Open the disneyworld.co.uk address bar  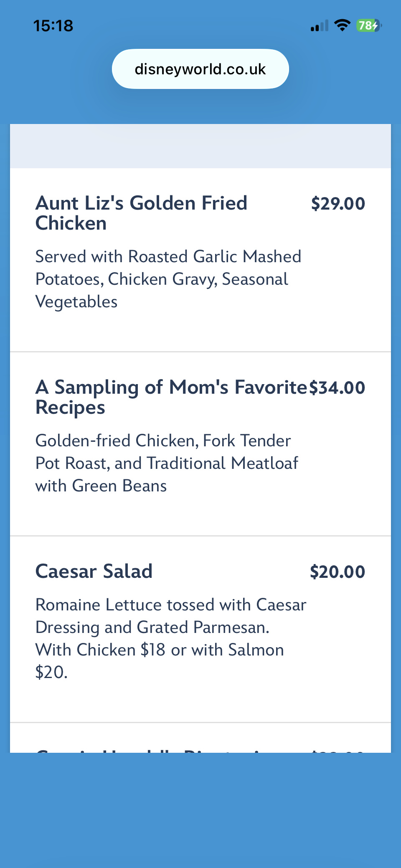(200, 69)
